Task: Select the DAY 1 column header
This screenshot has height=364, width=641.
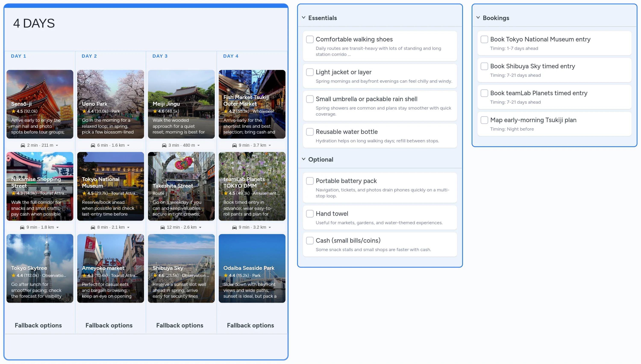Action: tap(19, 56)
